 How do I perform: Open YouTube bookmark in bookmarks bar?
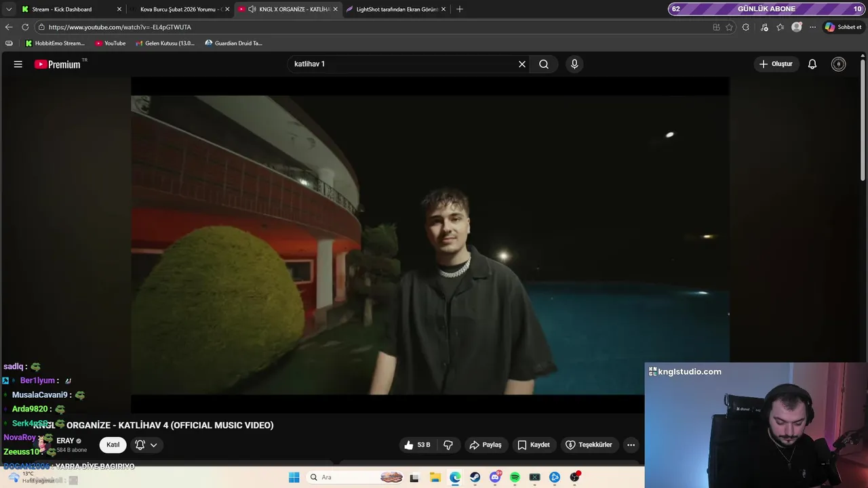[110, 43]
